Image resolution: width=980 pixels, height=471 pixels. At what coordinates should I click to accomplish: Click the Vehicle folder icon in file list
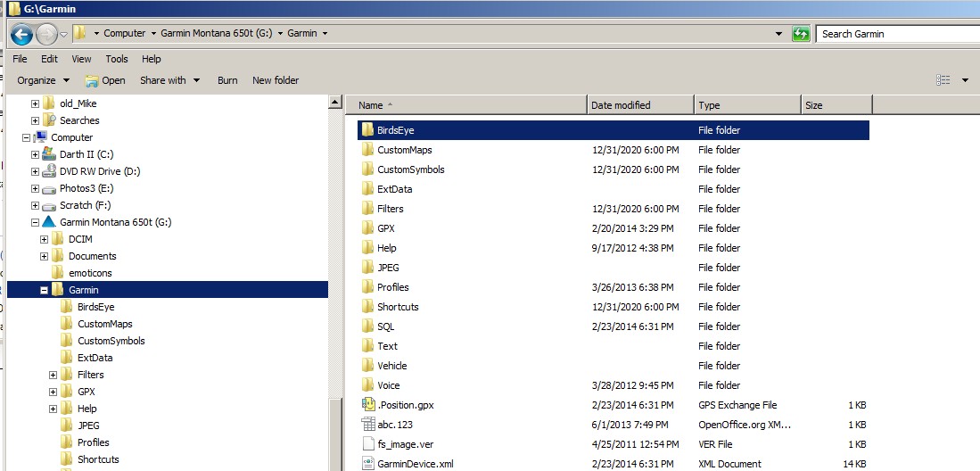[x=367, y=366]
